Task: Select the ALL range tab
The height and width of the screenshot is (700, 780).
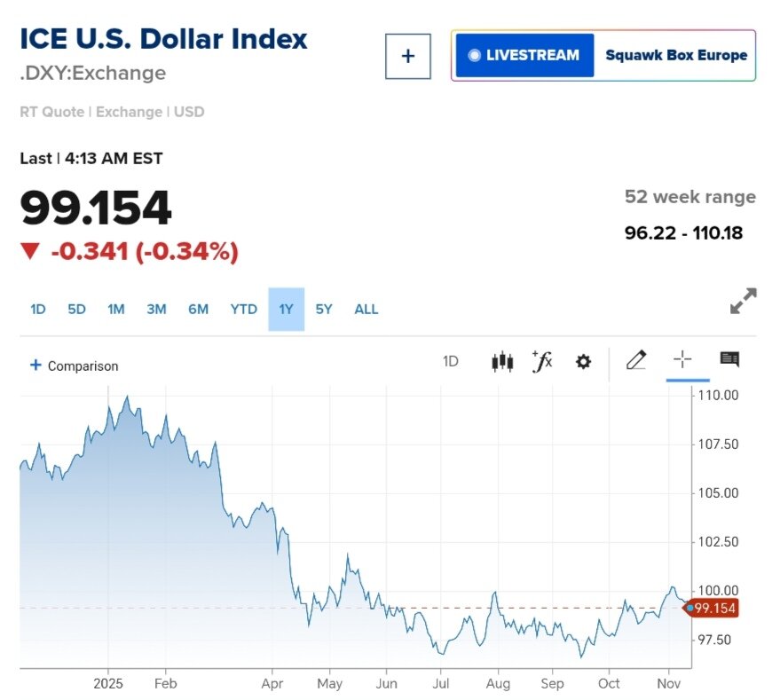Action: [366, 310]
